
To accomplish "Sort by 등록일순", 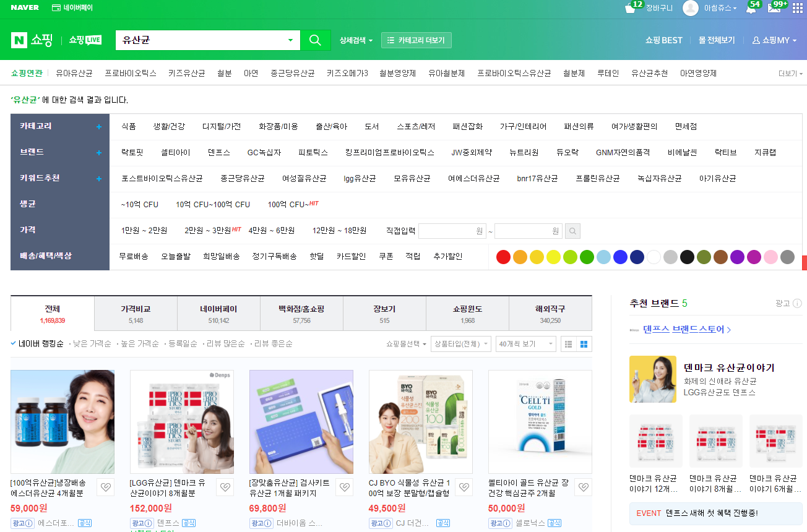I will (x=183, y=343).
